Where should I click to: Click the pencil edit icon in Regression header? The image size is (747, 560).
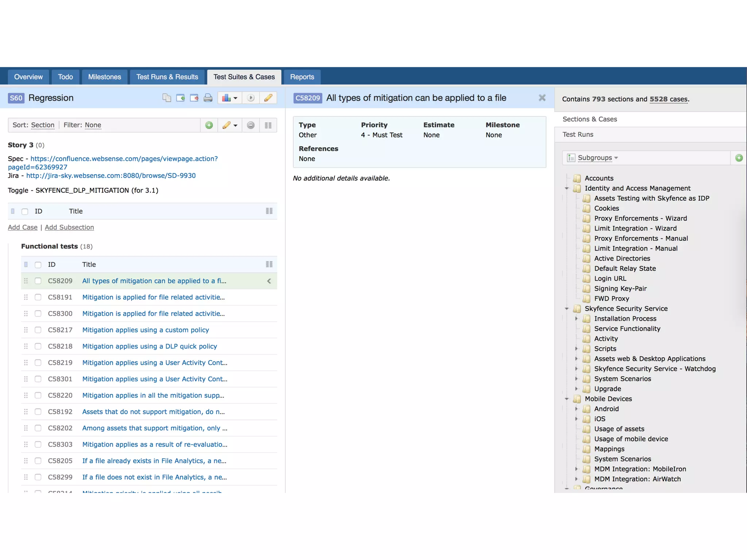coord(268,98)
